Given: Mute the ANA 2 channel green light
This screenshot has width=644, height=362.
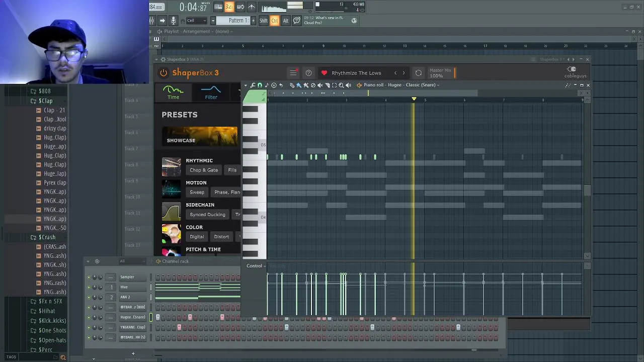Looking at the screenshot, I should click(x=89, y=297).
